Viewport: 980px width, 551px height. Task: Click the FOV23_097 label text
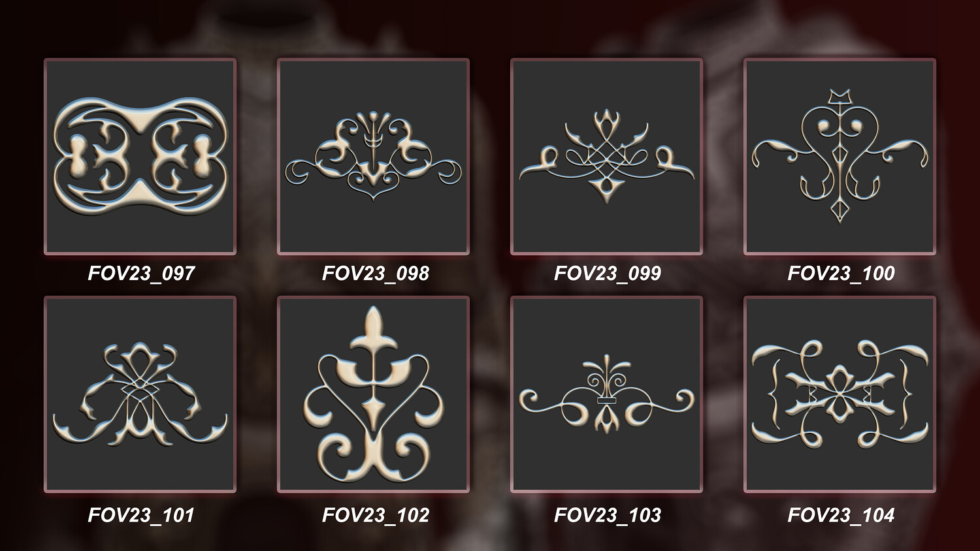click(141, 273)
